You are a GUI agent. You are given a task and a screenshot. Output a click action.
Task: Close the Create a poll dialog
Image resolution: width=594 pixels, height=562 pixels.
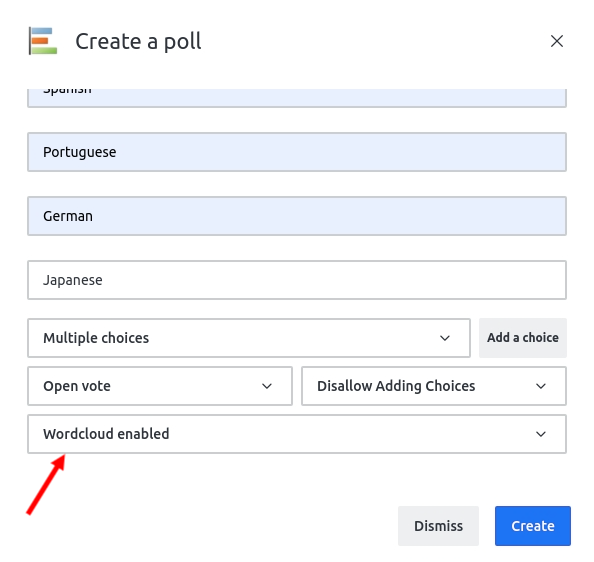pyautogui.click(x=556, y=41)
